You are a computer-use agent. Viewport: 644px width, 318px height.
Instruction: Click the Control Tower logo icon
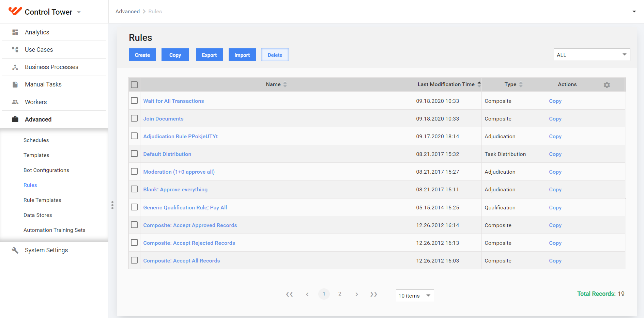(15, 11)
